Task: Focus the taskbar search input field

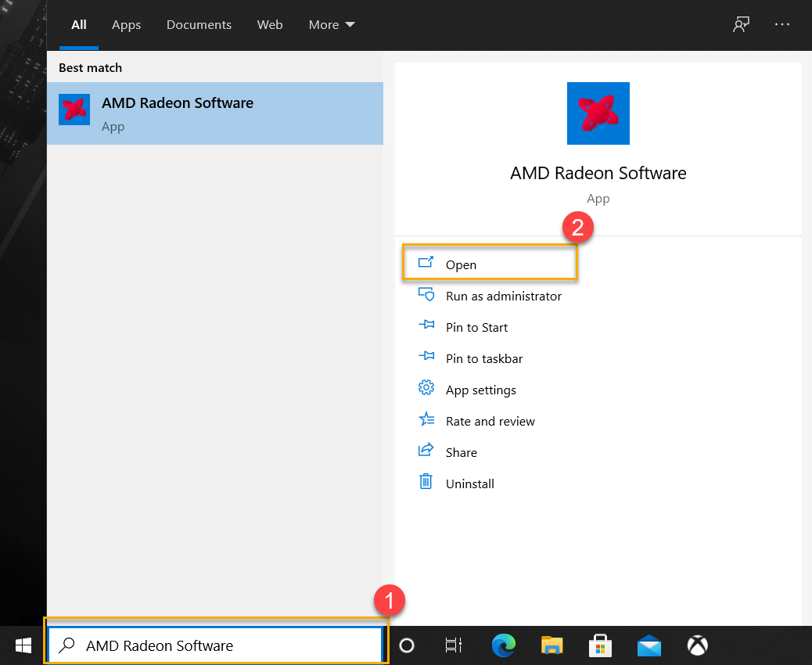Action: coord(215,645)
